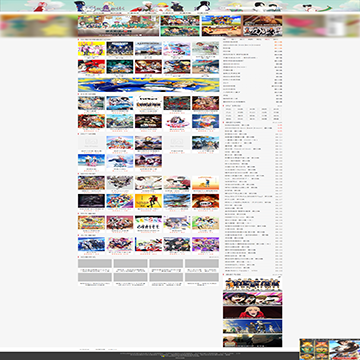Open the sidebar banner showing a red-clothed blonde figure
This screenshot has width=360, height=360.
252,312
